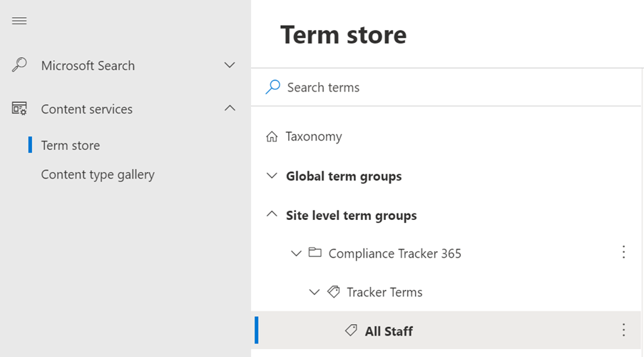Collapse the Tracker Terms term set

click(x=315, y=291)
